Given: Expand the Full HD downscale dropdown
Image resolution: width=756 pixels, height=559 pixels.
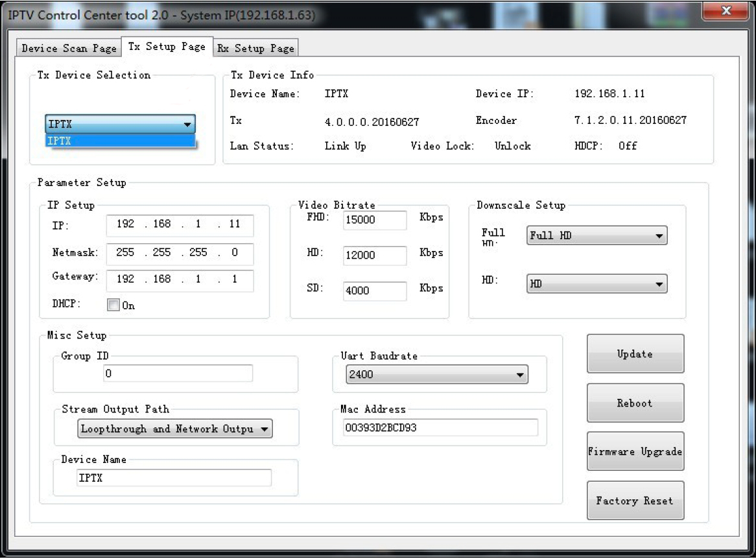Looking at the screenshot, I should (x=597, y=236).
